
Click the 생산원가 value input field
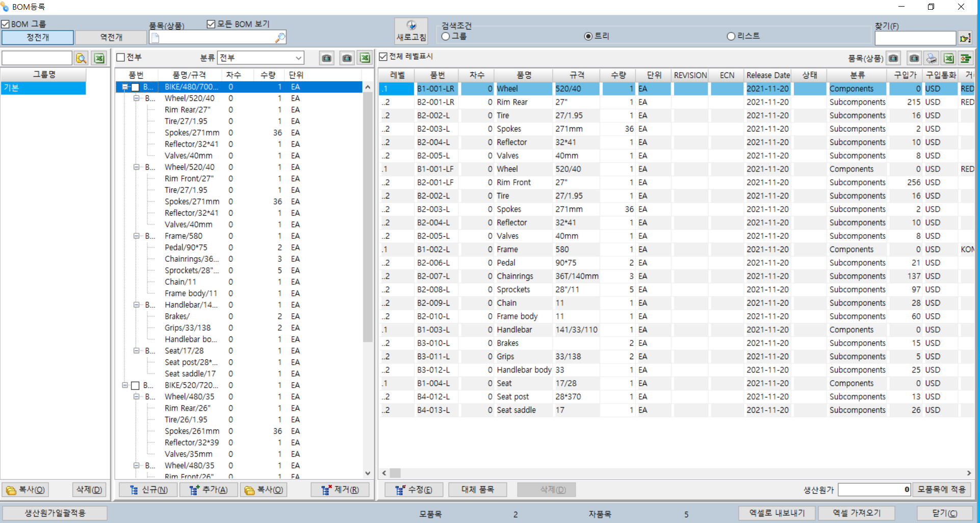[x=874, y=490]
